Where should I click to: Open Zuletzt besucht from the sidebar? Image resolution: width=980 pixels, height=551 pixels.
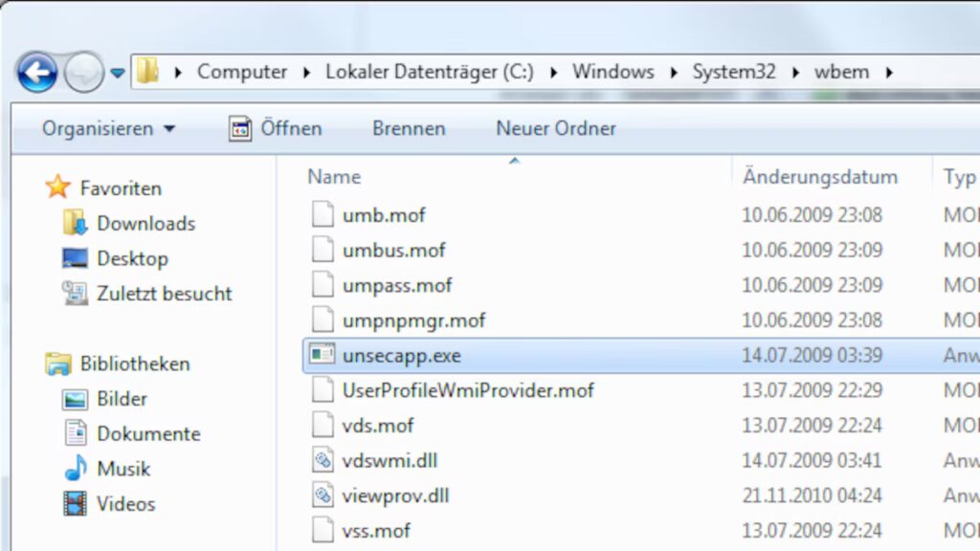click(x=165, y=294)
